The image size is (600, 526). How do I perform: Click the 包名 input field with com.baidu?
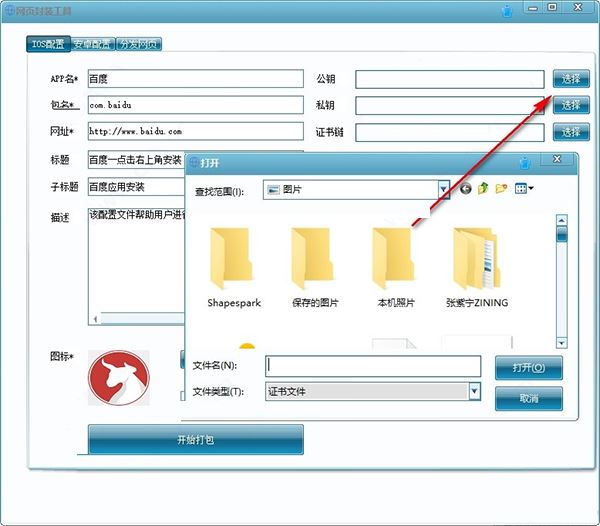196,105
